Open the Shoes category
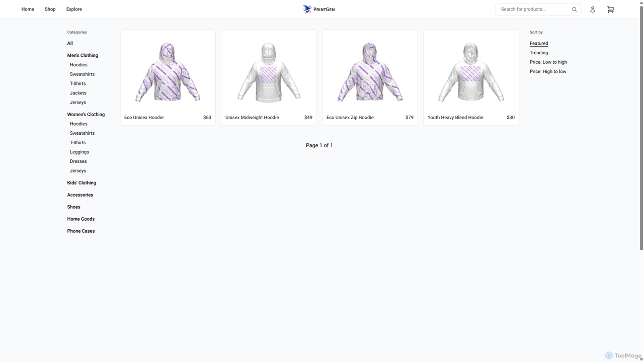 73,207
